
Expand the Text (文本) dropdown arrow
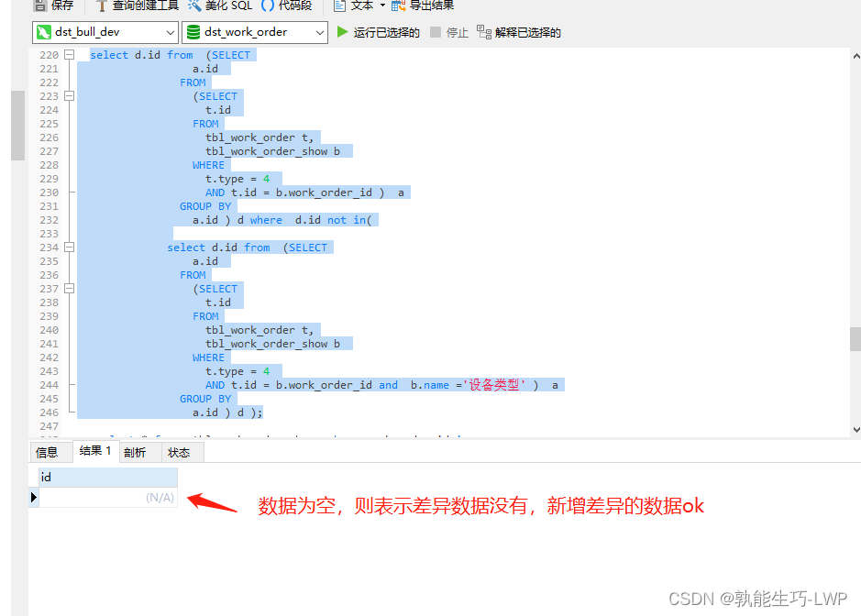pyautogui.click(x=382, y=5)
